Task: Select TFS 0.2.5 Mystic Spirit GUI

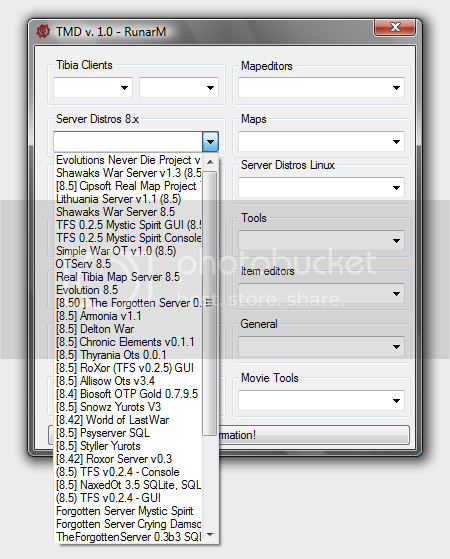Action: coord(128,225)
